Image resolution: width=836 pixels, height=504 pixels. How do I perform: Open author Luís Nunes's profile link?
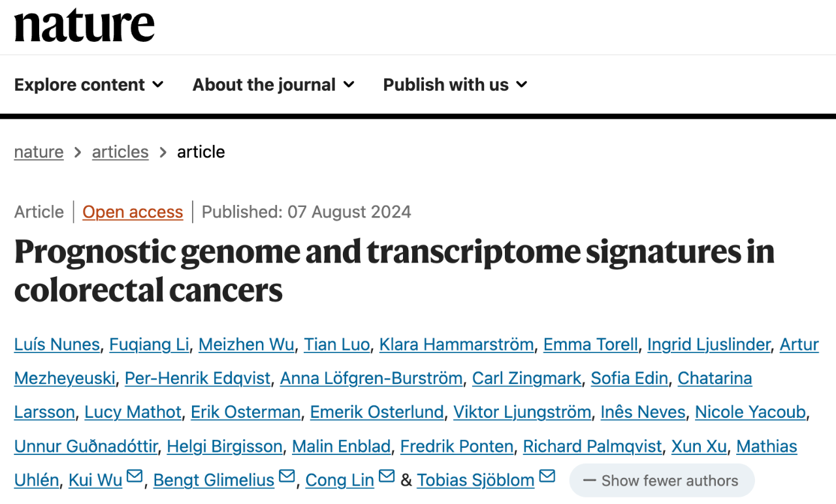[57, 345]
